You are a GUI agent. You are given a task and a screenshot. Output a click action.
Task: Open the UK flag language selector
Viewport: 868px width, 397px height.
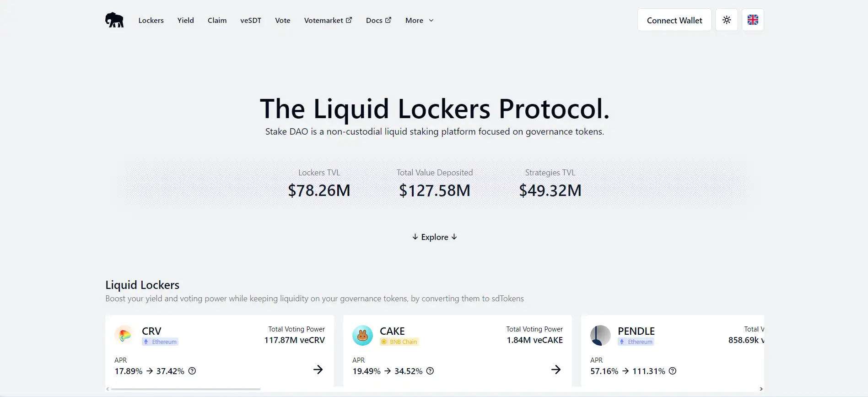tap(753, 20)
